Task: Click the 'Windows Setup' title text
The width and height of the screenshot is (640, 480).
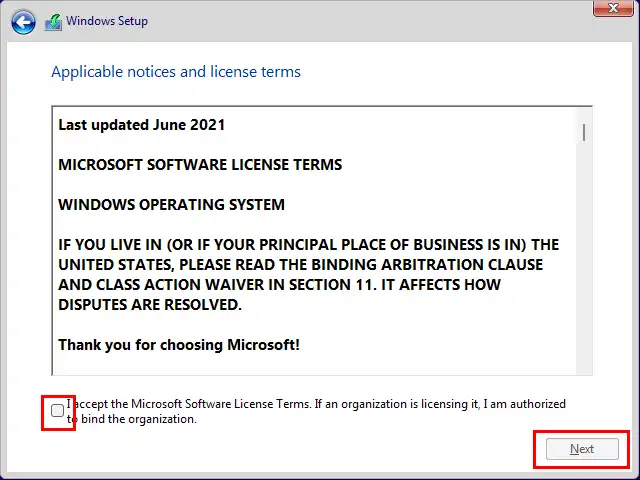Action: click(x=107, y=21)
